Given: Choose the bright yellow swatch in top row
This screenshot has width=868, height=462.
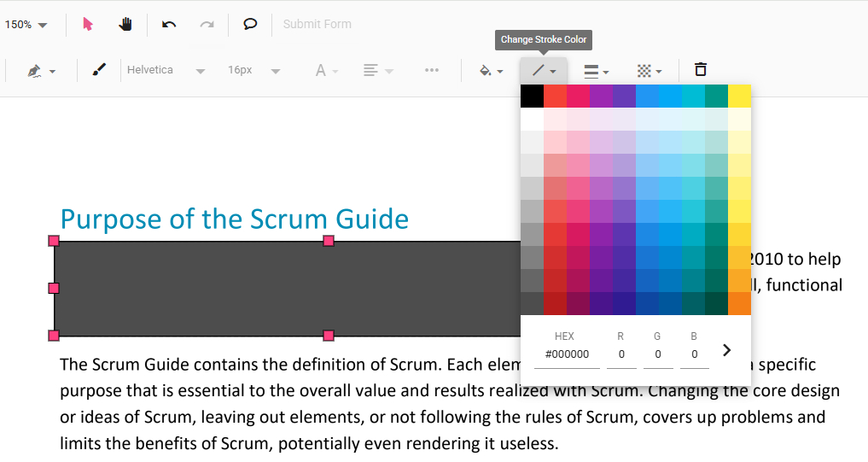Looking at the screenshot, I should click(739, 96).
